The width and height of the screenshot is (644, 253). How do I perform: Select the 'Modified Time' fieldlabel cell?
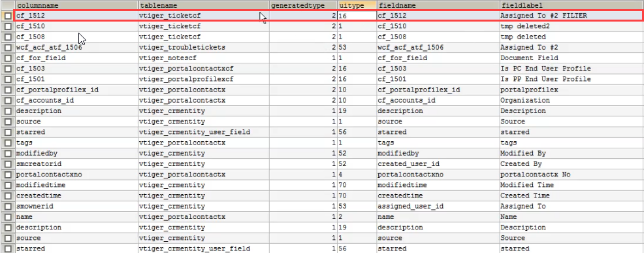(572, 185)
